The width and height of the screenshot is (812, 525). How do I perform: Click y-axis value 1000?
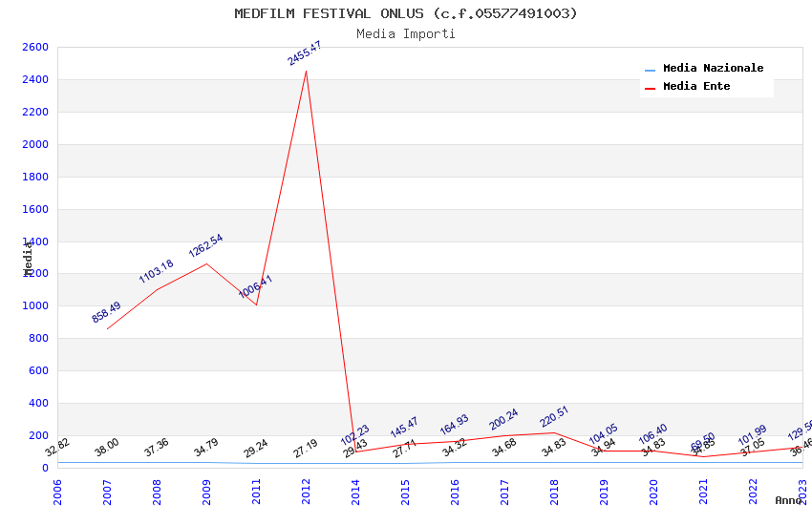click(35, 305)
